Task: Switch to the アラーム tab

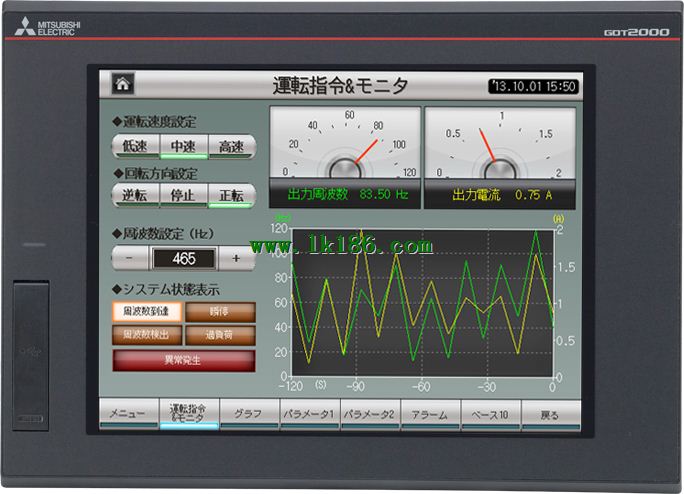Action: [x=430, y=414]
